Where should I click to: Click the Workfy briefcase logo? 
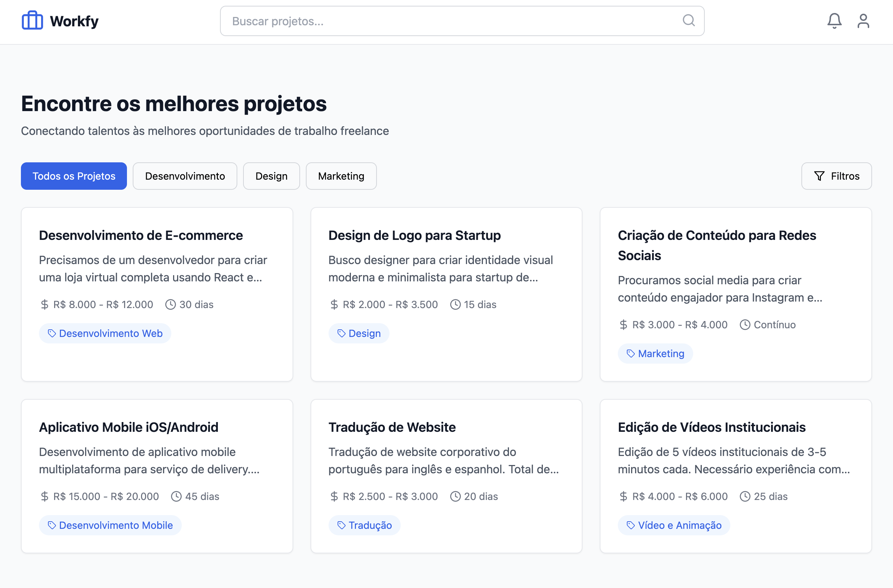pyautogui.click(x=32, y=21)
